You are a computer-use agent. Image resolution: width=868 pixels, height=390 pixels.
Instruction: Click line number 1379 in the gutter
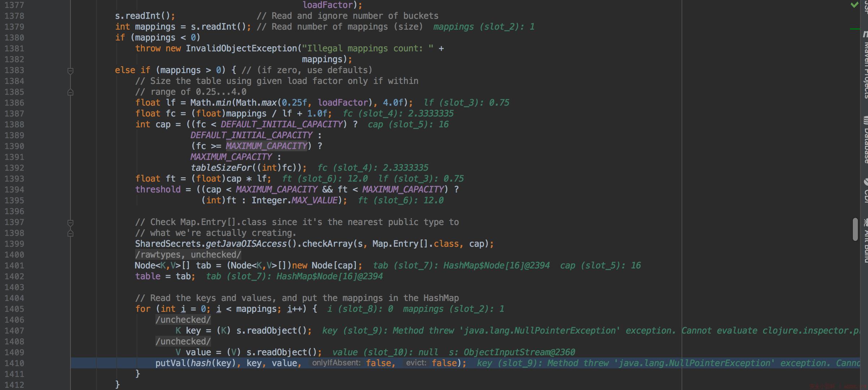click(14, 27)
